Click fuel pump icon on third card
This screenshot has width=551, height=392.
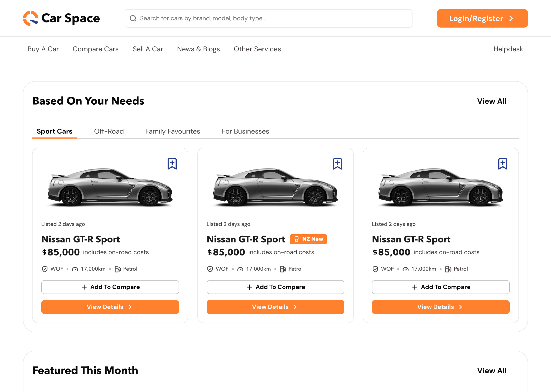(448, 269)
